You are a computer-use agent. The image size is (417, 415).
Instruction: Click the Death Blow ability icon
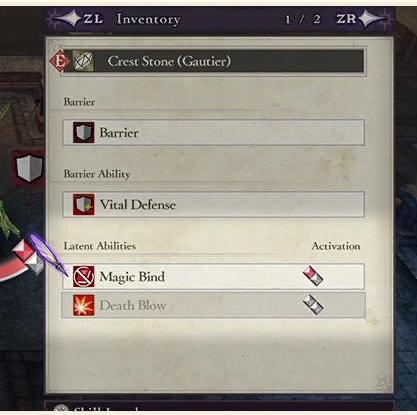(84, 305)
